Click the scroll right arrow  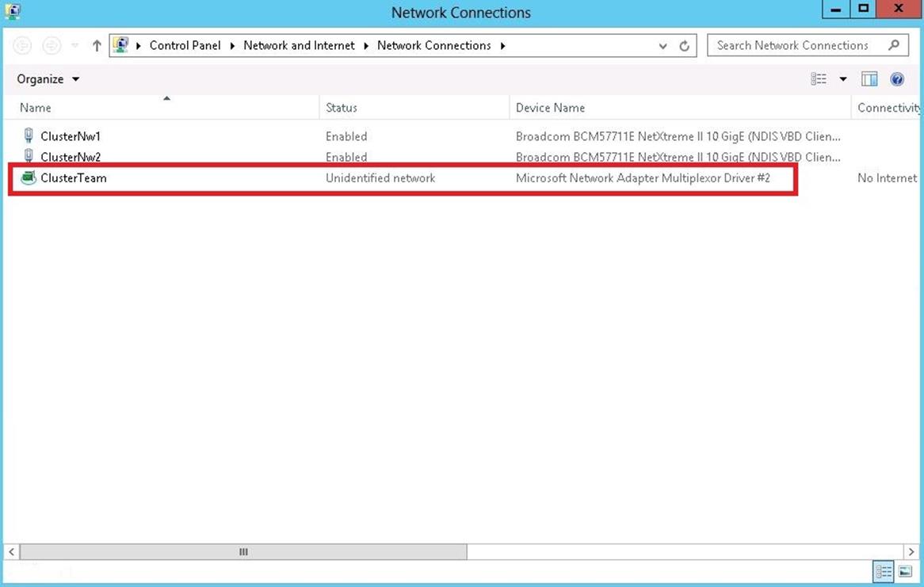(911, 551)
